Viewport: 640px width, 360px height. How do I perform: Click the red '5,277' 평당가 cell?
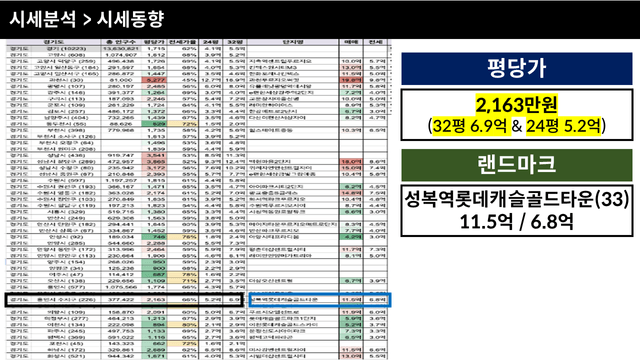pos(154,80)
